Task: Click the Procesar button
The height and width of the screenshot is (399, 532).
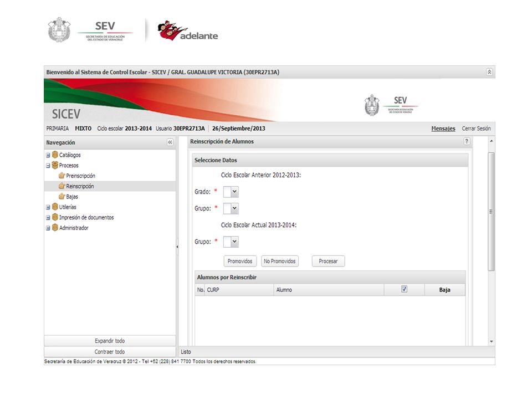Action: [x=328, y=261]
